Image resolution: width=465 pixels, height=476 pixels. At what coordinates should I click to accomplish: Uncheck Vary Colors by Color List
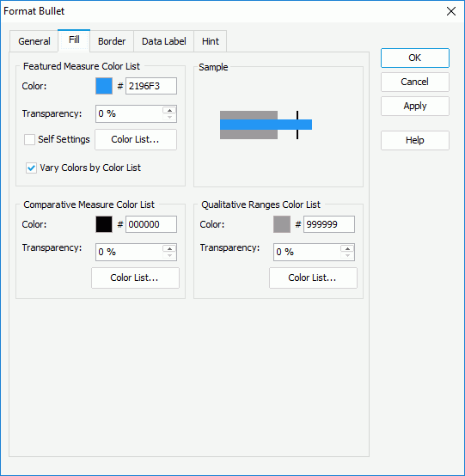click(x=31, y=168)
